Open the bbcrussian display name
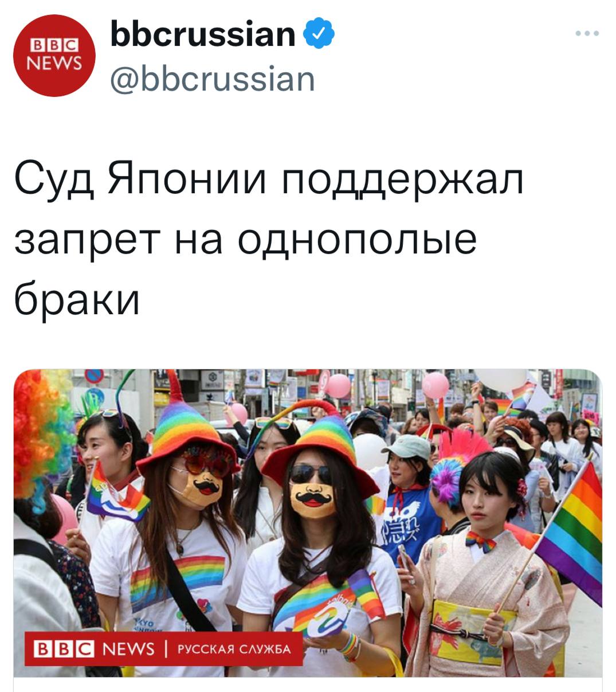Image resolution: width=616 pixels, height=692 pixels. pos(203,33)
